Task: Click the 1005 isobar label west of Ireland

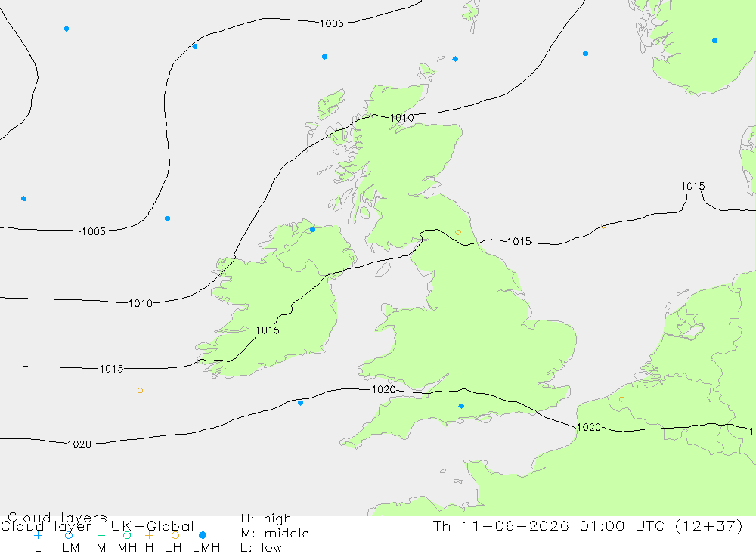Action: pos(94,231)
